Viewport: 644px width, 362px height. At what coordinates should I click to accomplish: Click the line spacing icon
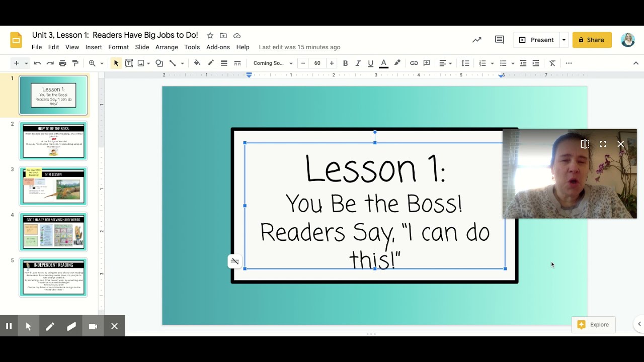(x=465, y=63)
